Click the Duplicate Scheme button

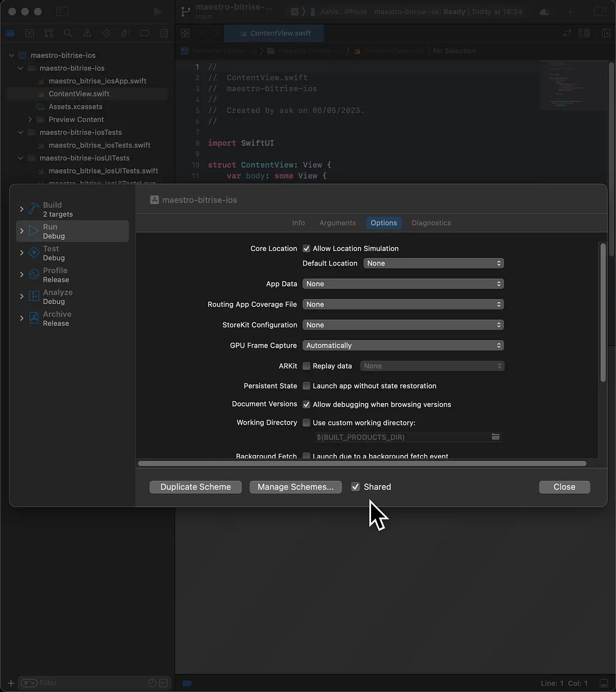coord(196,487)
